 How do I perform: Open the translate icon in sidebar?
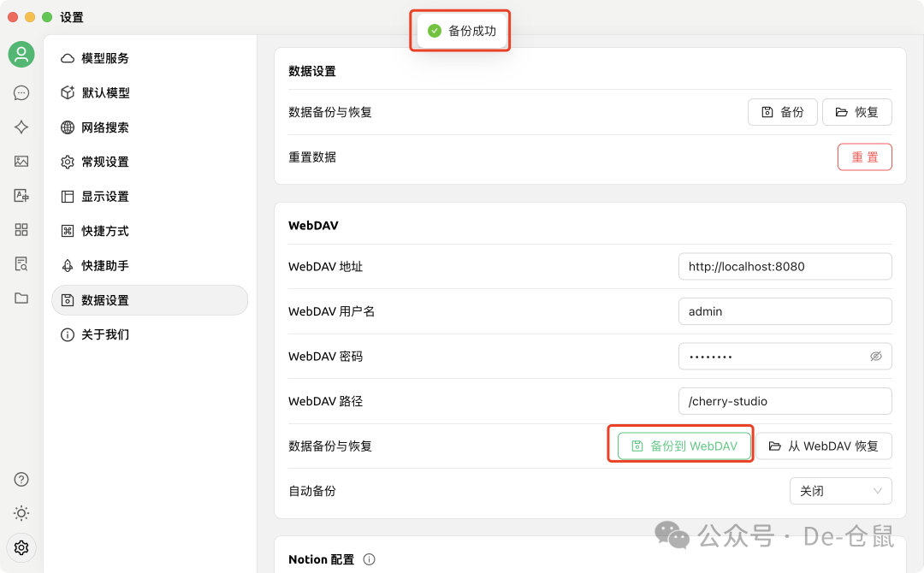21,196
